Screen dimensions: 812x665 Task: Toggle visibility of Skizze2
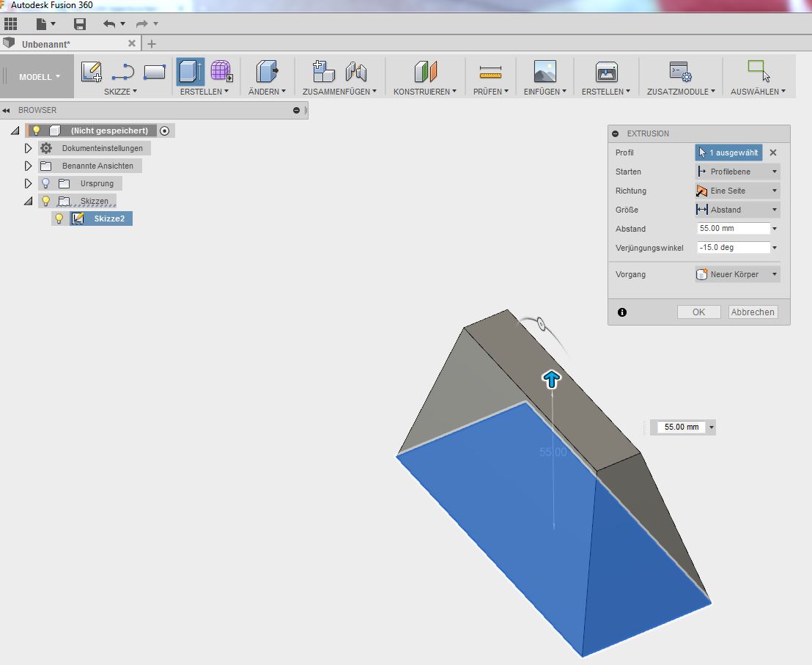(59, 218)
